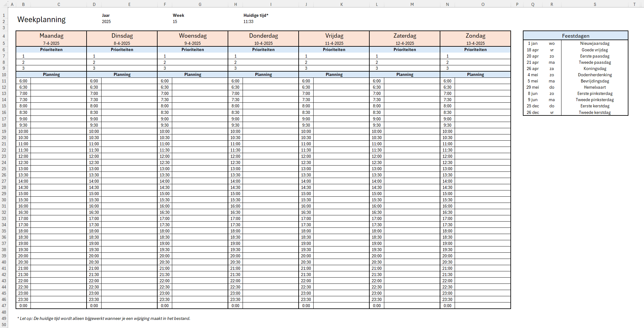Select the Week number cell showing 15

coord(175,21)
